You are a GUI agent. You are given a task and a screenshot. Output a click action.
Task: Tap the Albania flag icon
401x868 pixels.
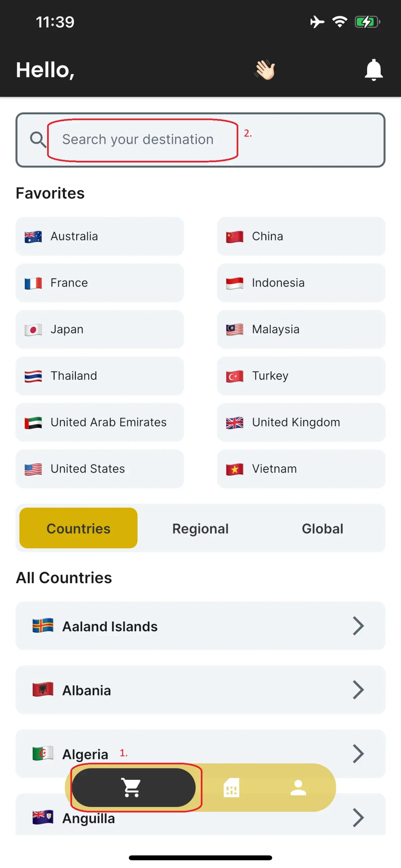point(43,689)
